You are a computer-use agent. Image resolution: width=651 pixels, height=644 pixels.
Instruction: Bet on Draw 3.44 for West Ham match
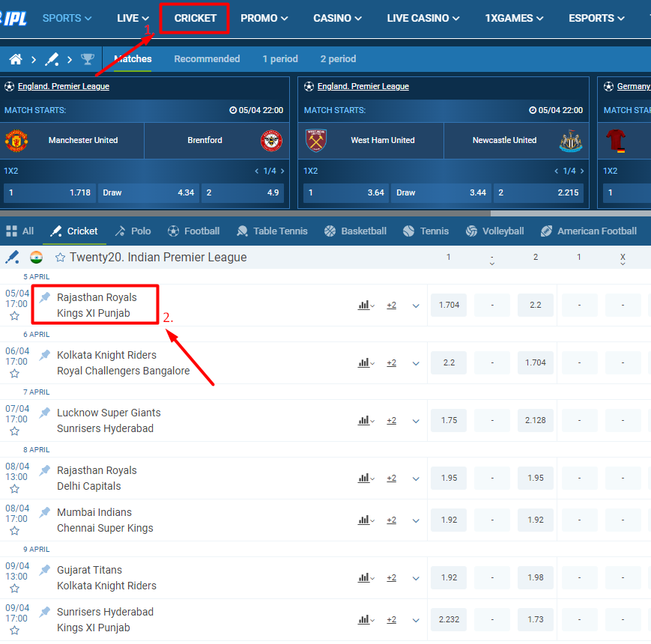(441, 193)
